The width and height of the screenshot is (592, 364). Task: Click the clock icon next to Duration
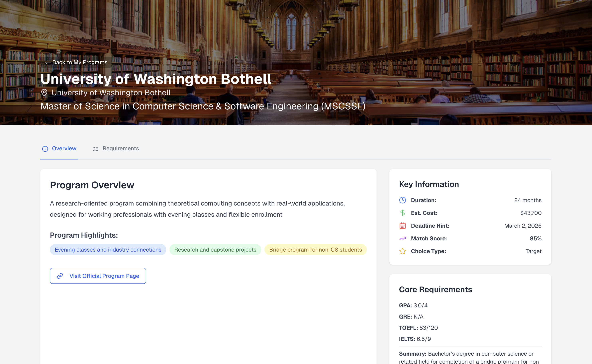coord(402,200)
